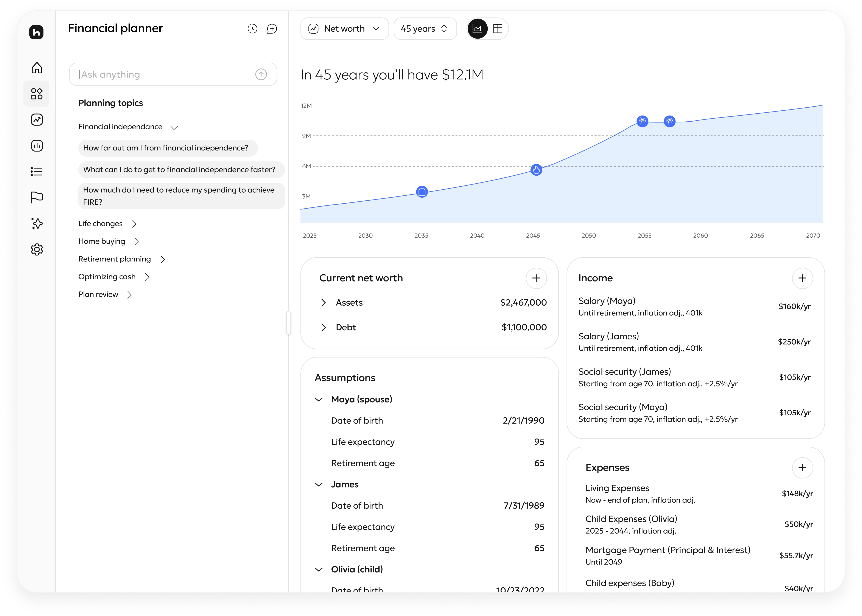The height and width of the screenshot is (616, 862).
Task: Open Settings via the gear icon
Action: pyautogui.click(x=36, y=249)
